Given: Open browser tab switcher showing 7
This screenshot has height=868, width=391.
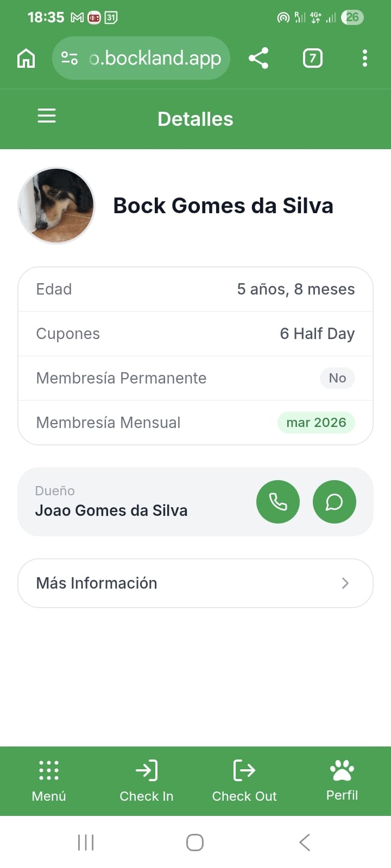Looking at the screenshot, I should click(312, 58).
